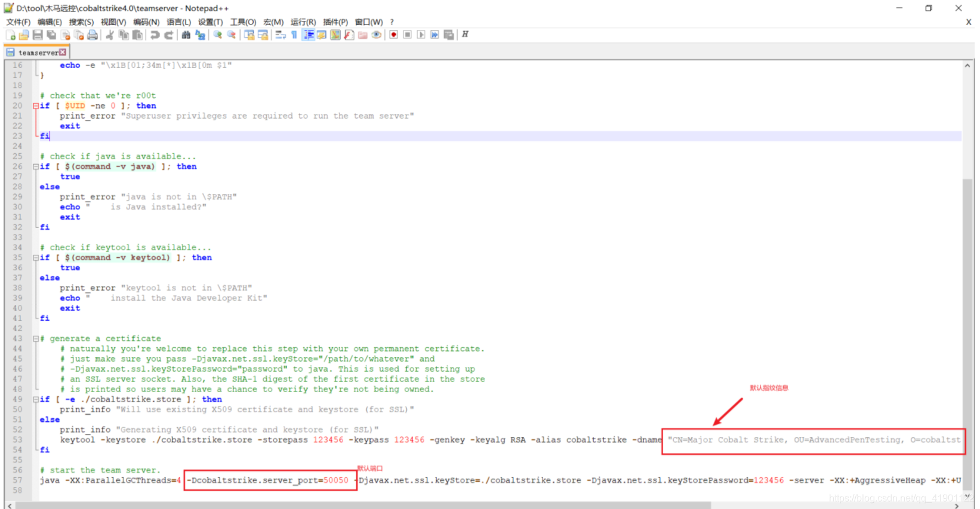
Task: Click the Zoom In magnifier icon
Action: (x=217, y=35)
